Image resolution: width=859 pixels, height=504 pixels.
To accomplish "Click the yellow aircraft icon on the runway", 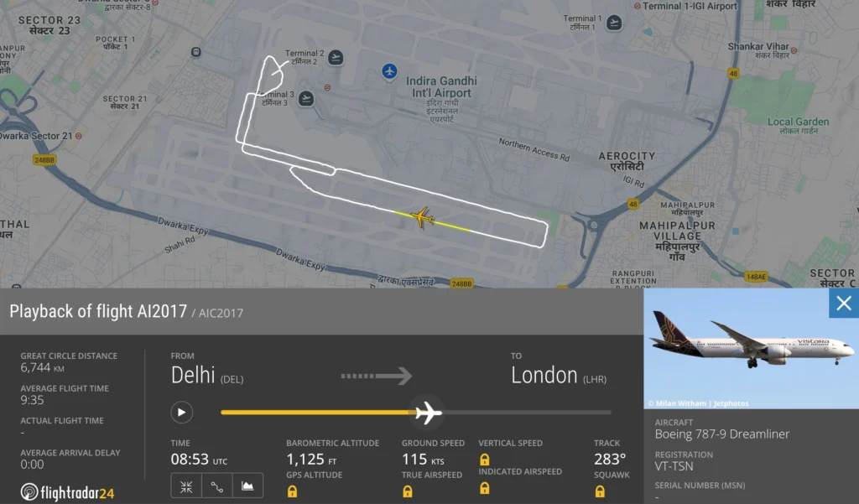I will (x=421, y=217).
